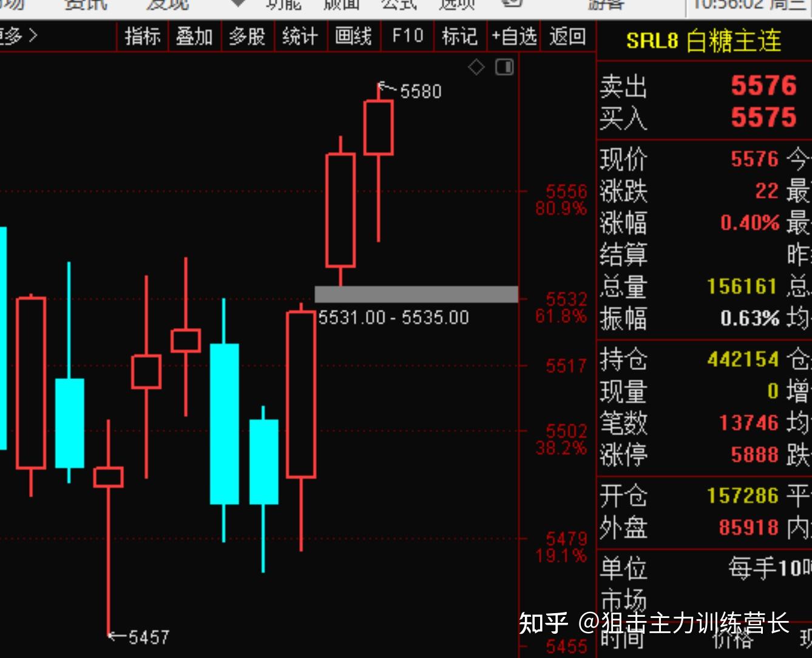The image size is (812, 658).
Task: Select the 笔数 value 13746
Action: (748, 423)
